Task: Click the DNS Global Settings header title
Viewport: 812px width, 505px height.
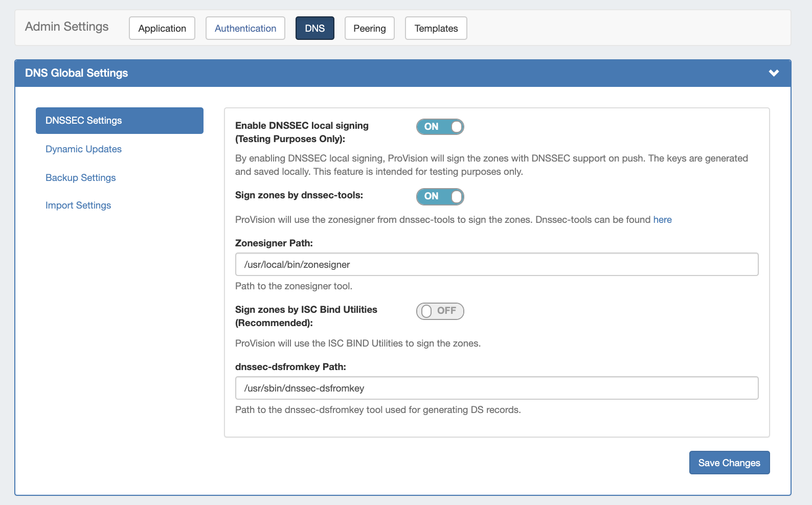Action: [77, 73]
